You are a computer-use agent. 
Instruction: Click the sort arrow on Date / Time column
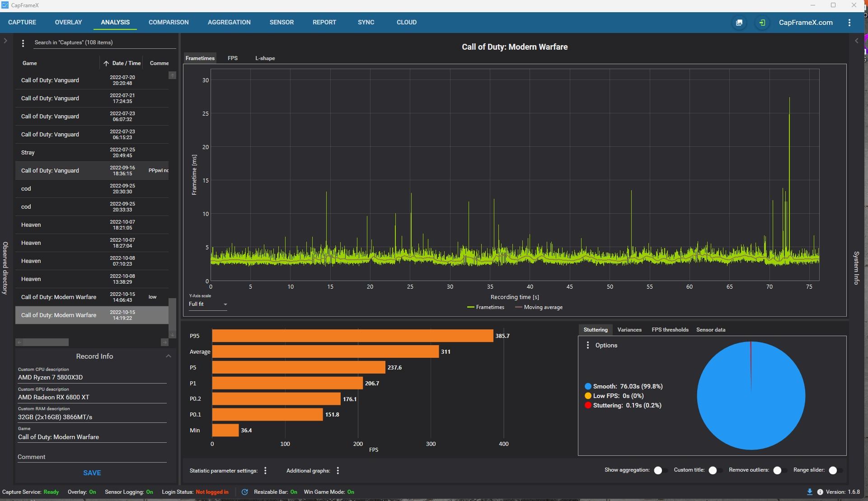(106, 64)
